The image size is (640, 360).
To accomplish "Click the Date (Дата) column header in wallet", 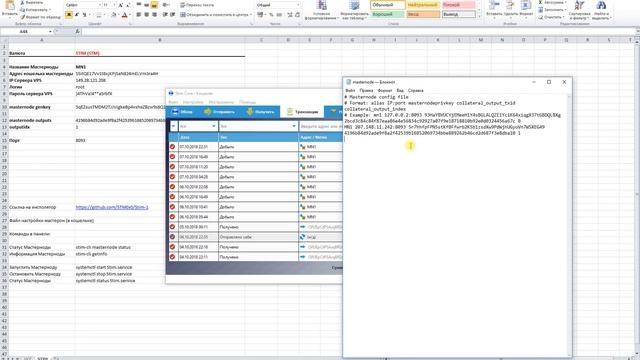I will [x=198, y=137].
